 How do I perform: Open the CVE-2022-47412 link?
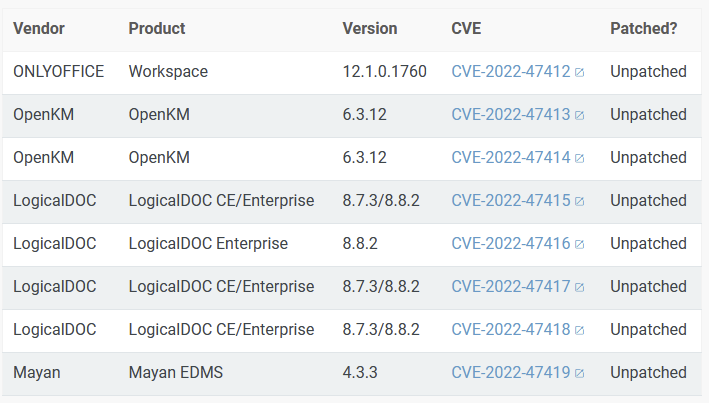(x=511, y=72)
